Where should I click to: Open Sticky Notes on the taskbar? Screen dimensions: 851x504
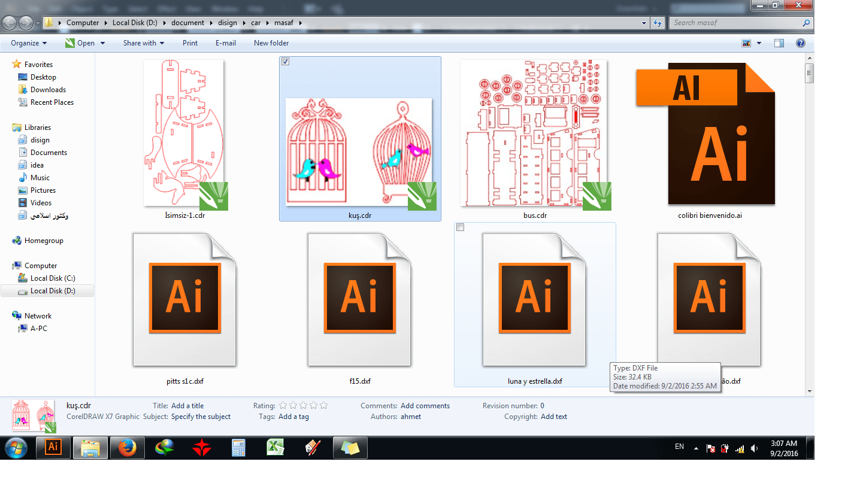click(350, 447)
